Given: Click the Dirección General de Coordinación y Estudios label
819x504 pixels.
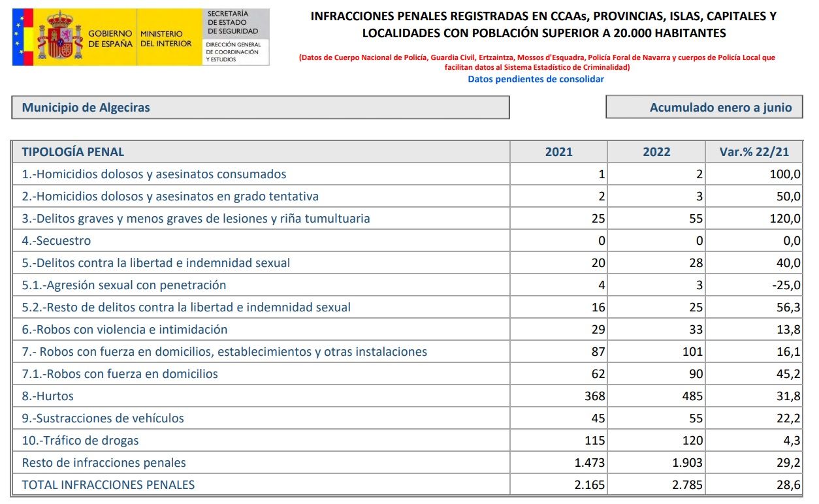Looking at the screenshot, I should point(235,52).
